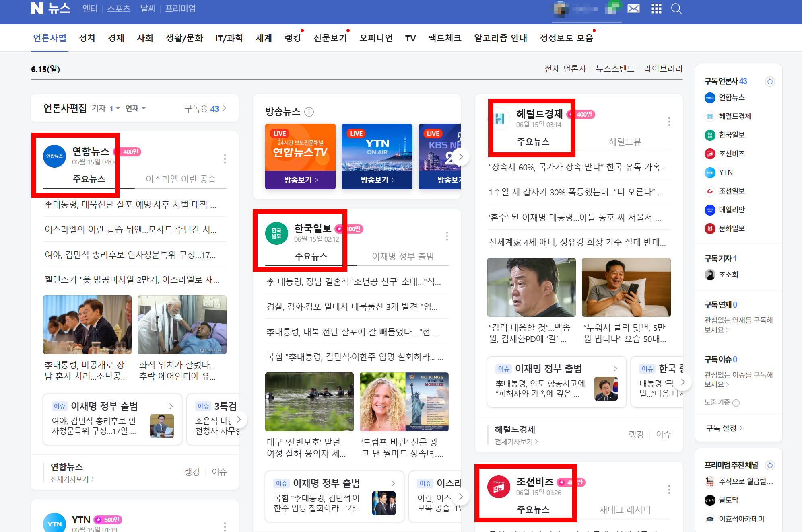Open 한국일보 in subscribed press list

[731, 135]
